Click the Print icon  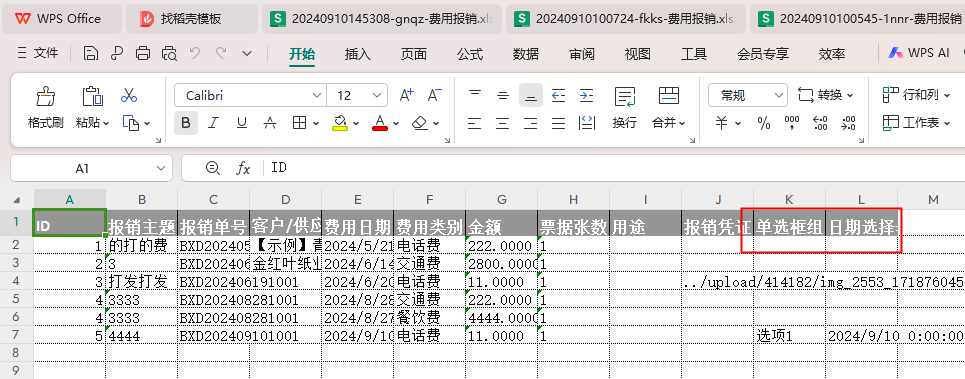pos(143,54)
